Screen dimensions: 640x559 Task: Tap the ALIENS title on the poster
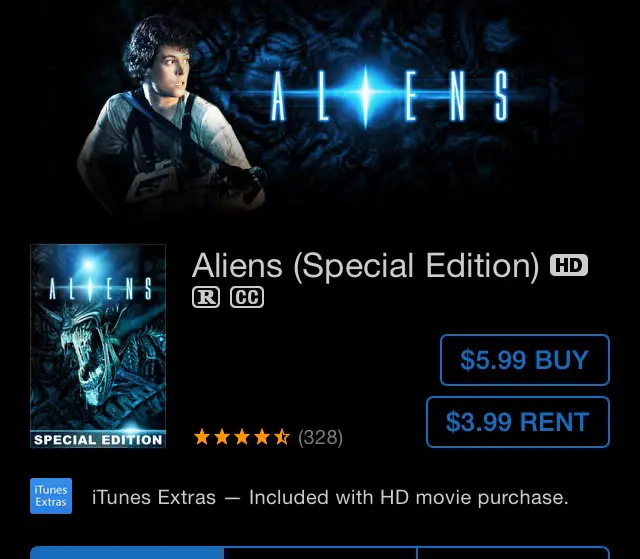pyautogui.click(x=100, y=289)
